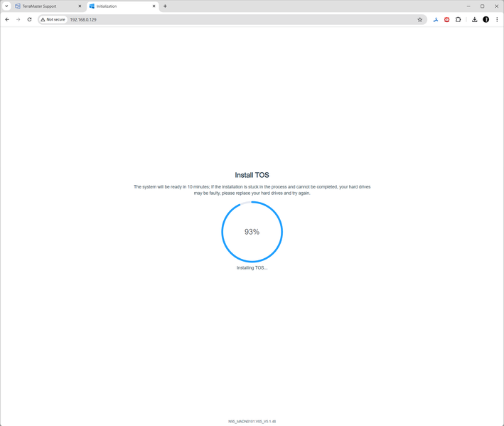Click the firmware version text at bottom
The image size is (504, 426).
[252, 422]
